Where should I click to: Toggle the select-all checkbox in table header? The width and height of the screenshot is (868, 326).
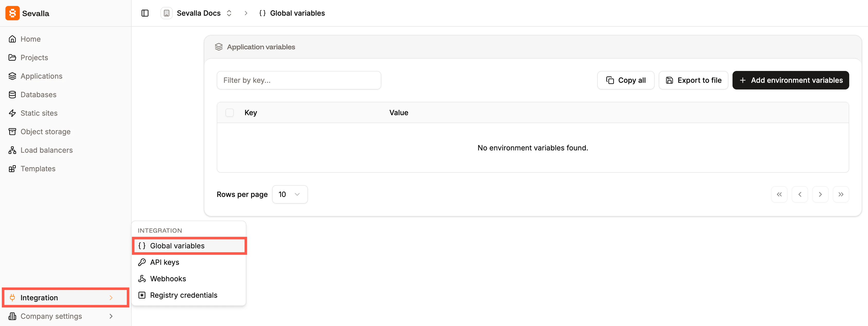[x=229, y=113]
